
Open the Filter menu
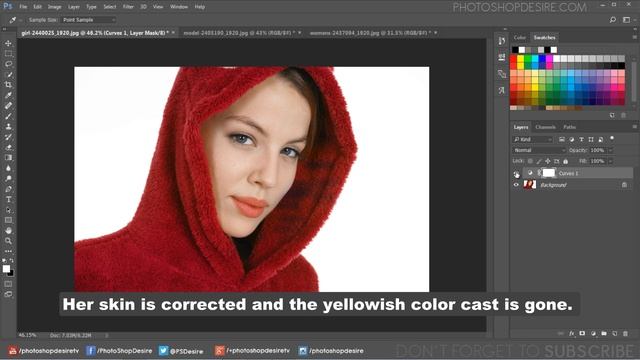tap(128, 7)
